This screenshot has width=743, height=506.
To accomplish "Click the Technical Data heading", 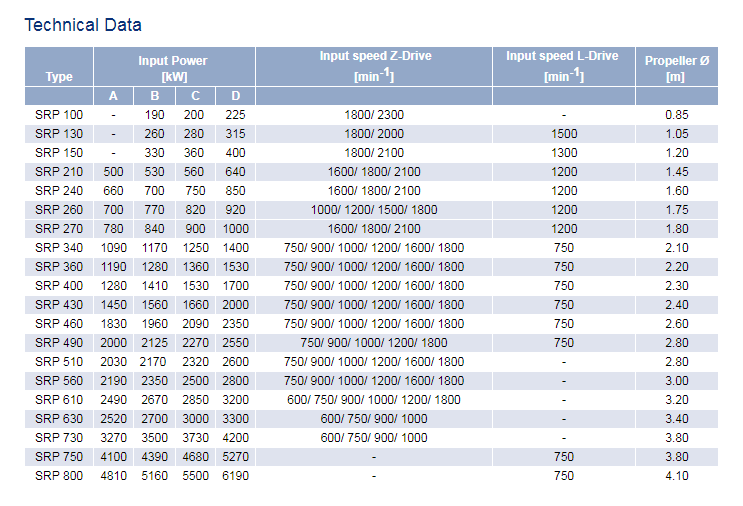I will [x=83, y=25].
